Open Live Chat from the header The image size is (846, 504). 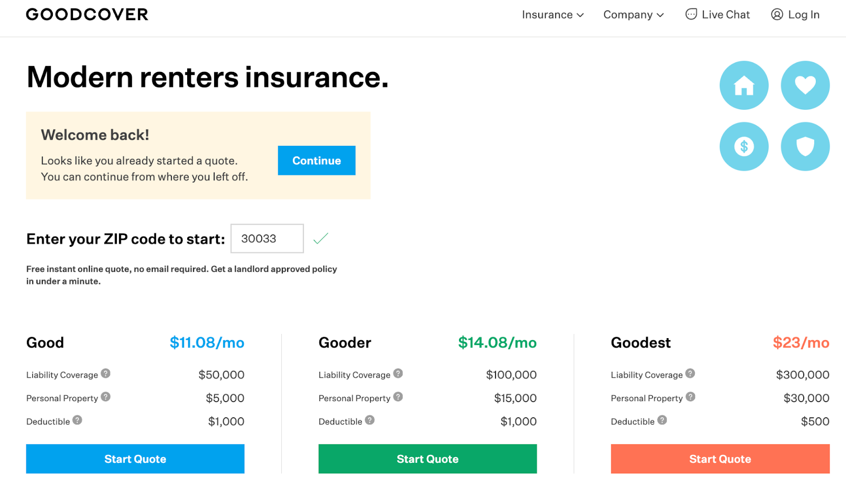[718, 15]
